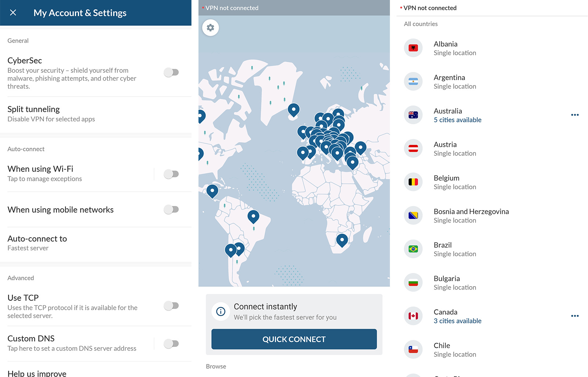The image size is (588, 377).
Task: Tap the Georgia server pin on map
Action: point(361,148)
